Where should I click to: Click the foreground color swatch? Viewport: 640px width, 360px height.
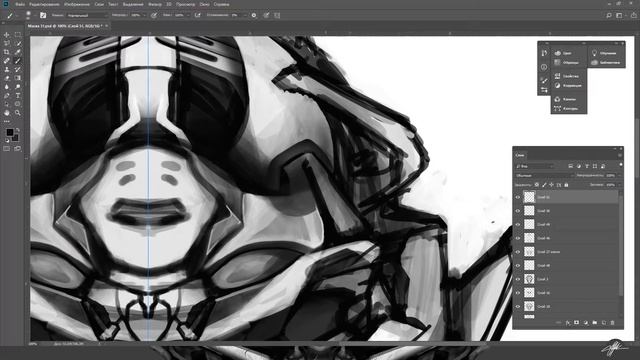[x=9, y=132]
